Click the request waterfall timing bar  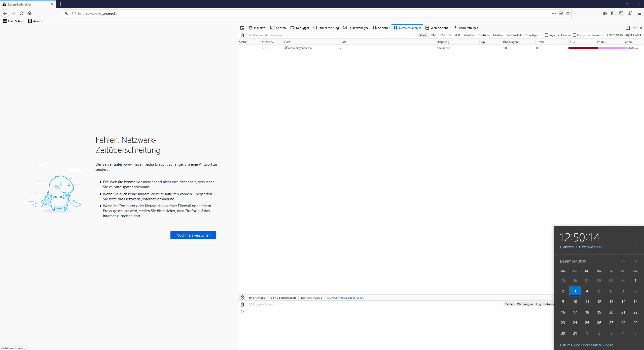click(x=597, y=48)
